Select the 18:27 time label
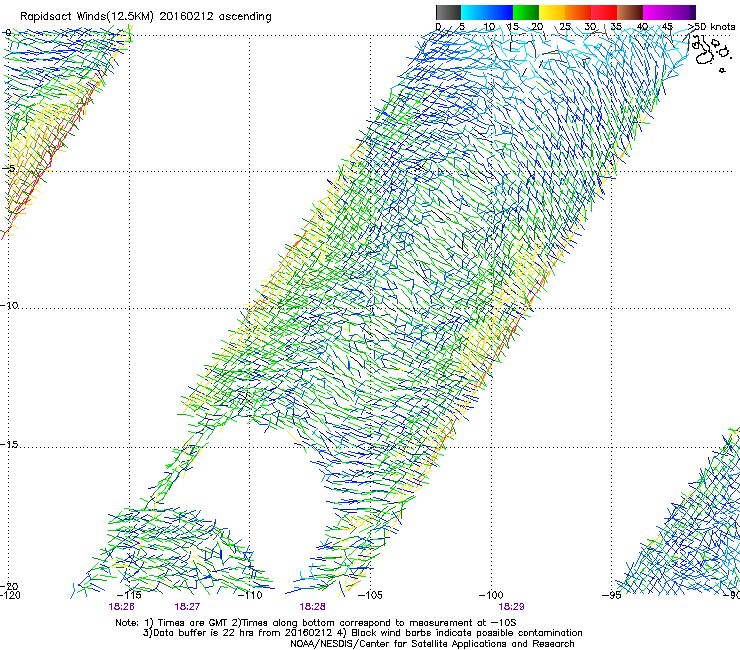This screenshot has height=650, width=740. tap(187, 607)
